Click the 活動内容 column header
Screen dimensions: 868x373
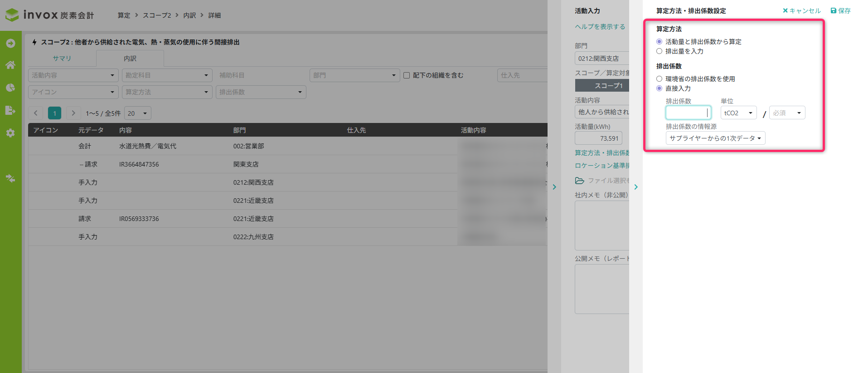[473, 130]
